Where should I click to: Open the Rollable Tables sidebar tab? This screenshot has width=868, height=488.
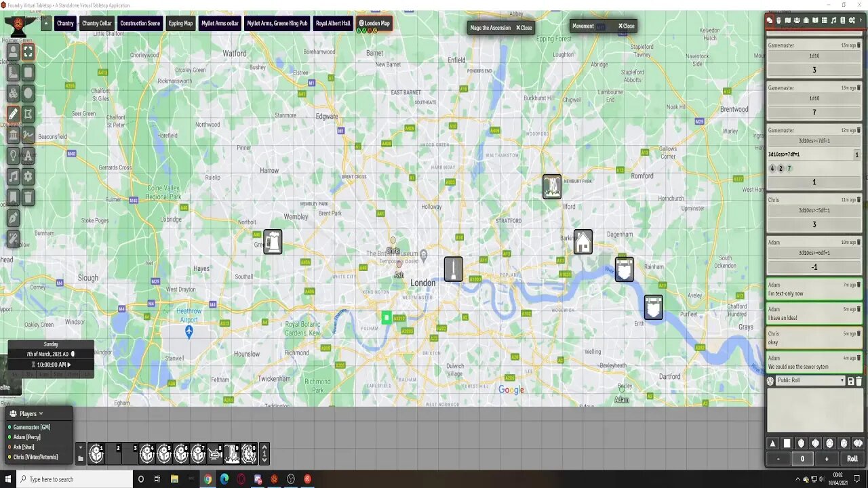coord(823,20)
